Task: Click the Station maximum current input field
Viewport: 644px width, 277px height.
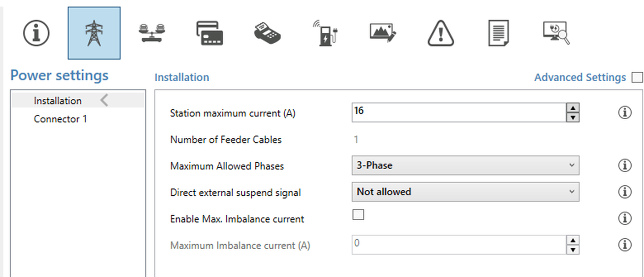Action: [x=459, y=113]
